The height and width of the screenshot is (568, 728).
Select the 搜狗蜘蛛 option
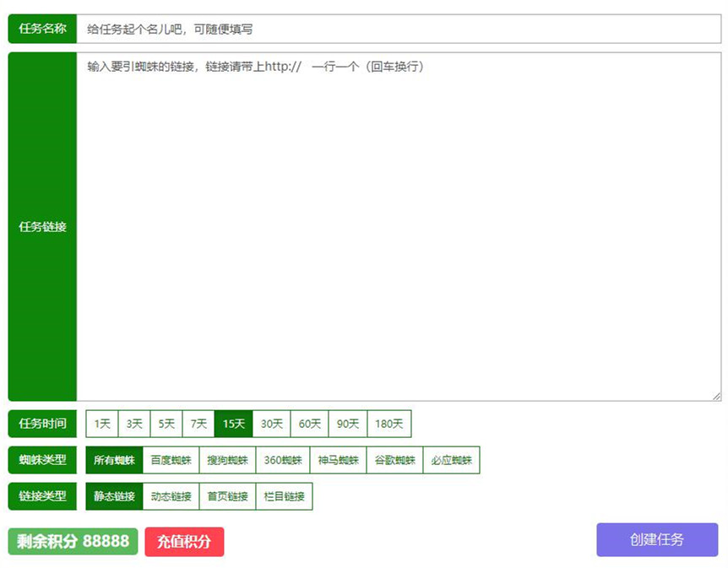coord(227,460)
